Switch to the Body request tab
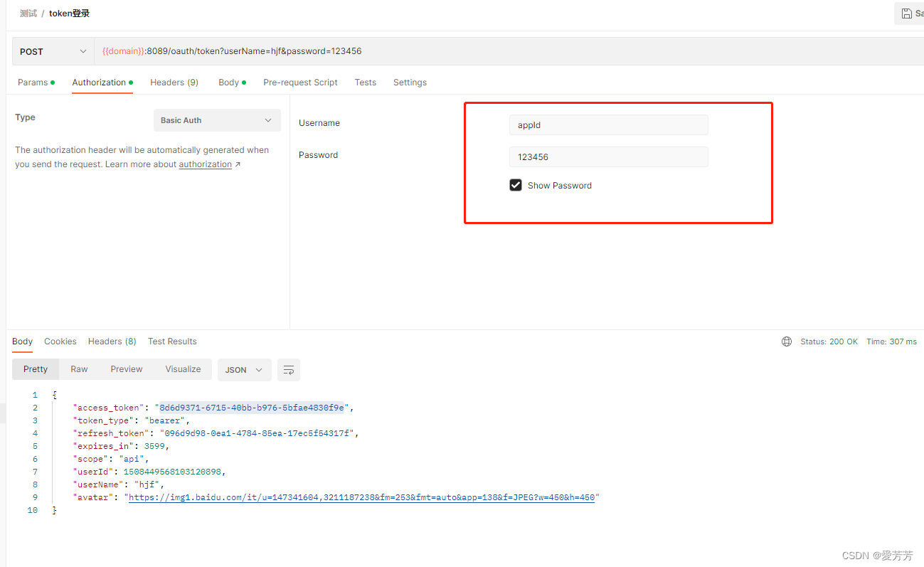 (228, 82)
